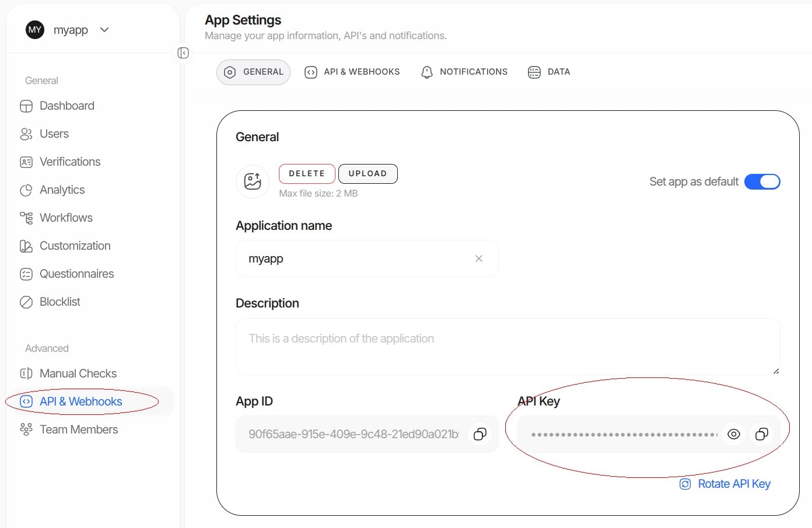The height and width of the screenshot is (528, 812).
Task: Open the DATA tab
Action: tap(549, 72)
